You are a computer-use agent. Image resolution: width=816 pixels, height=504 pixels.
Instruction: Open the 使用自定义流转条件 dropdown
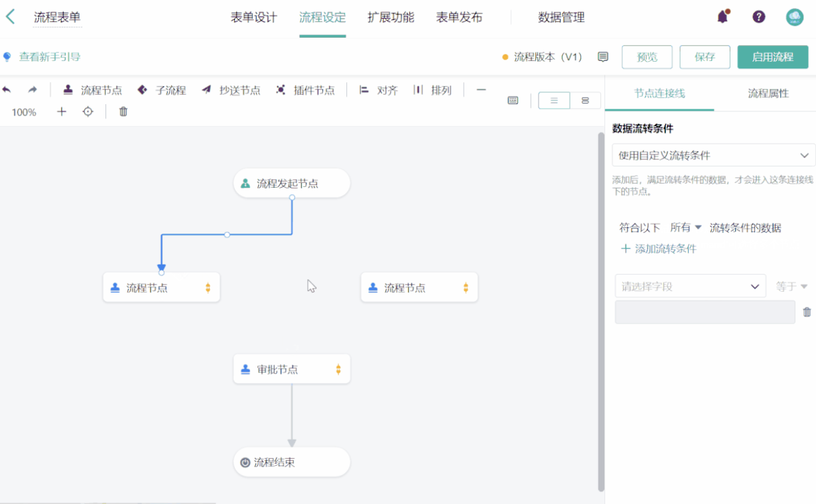point(713,155)
